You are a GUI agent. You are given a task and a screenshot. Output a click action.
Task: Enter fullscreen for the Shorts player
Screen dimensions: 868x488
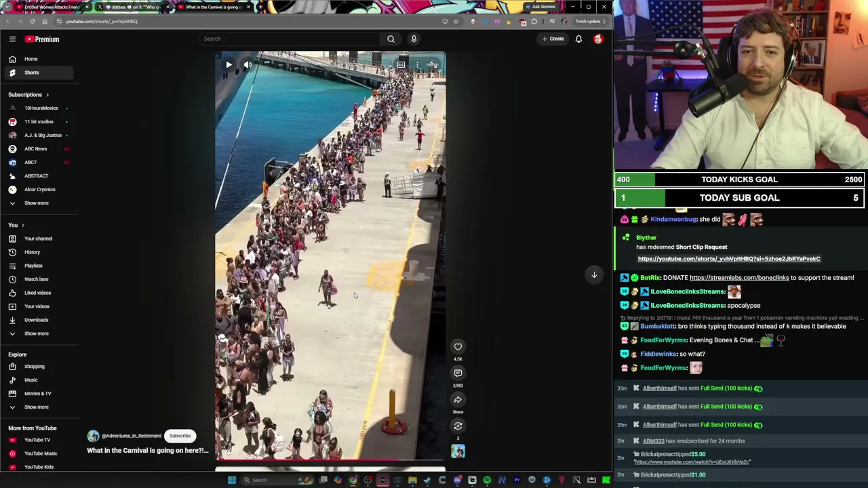pyautogui.click(x=433, y=65)
